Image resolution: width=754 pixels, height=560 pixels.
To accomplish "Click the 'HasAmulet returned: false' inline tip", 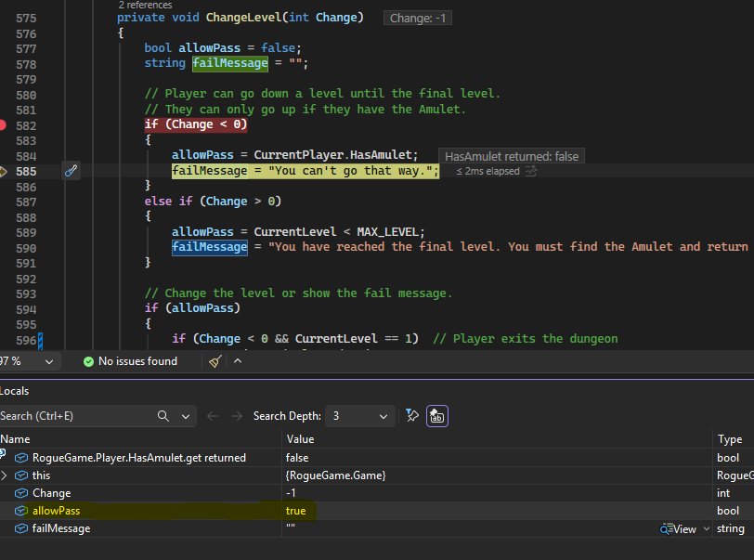I will pyautogui.click(x=512, y=156).
